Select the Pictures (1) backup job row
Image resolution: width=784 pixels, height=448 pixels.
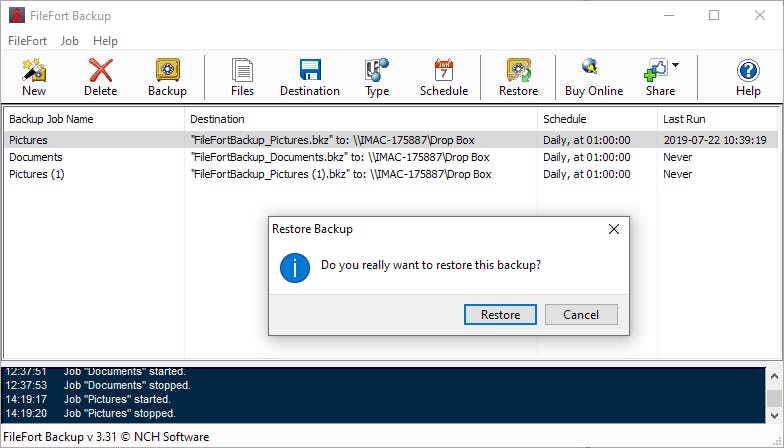pos(391,174)
